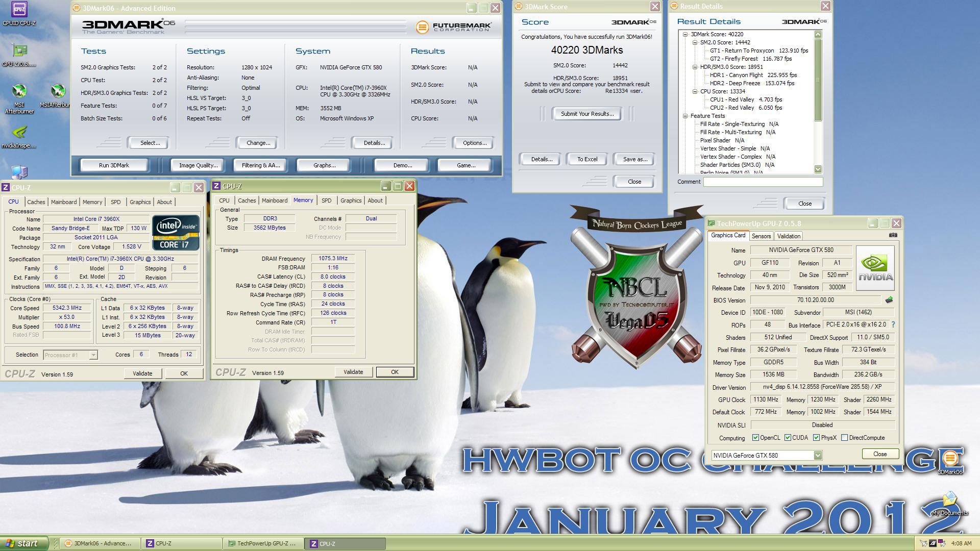The width and height of the screenshot is (980, 551).
Task: Click the 3DMark06 window title icon
Action: (77, 8)
